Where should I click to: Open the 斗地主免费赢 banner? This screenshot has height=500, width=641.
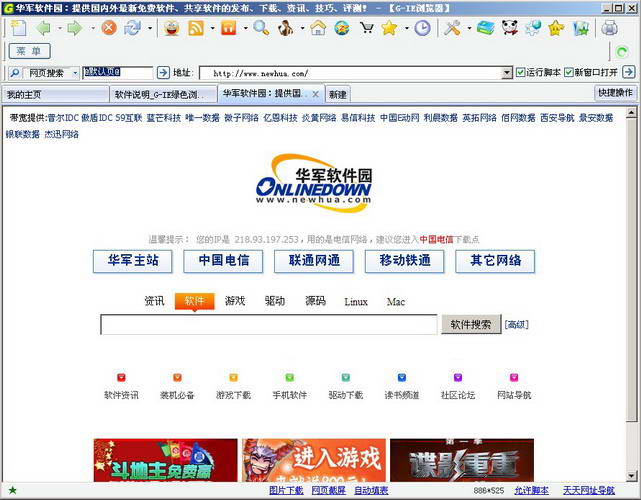[x=165, y=460]
